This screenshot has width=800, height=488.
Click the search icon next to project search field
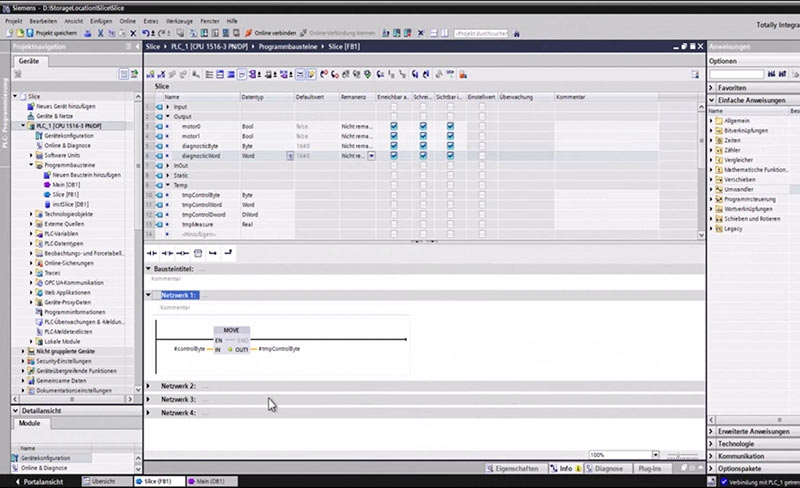516,33
